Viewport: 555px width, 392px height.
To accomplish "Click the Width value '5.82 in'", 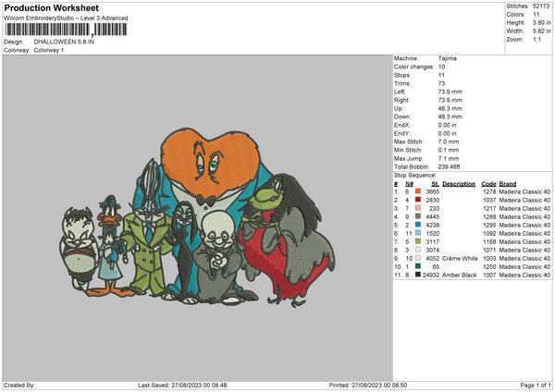I will 541,31.
